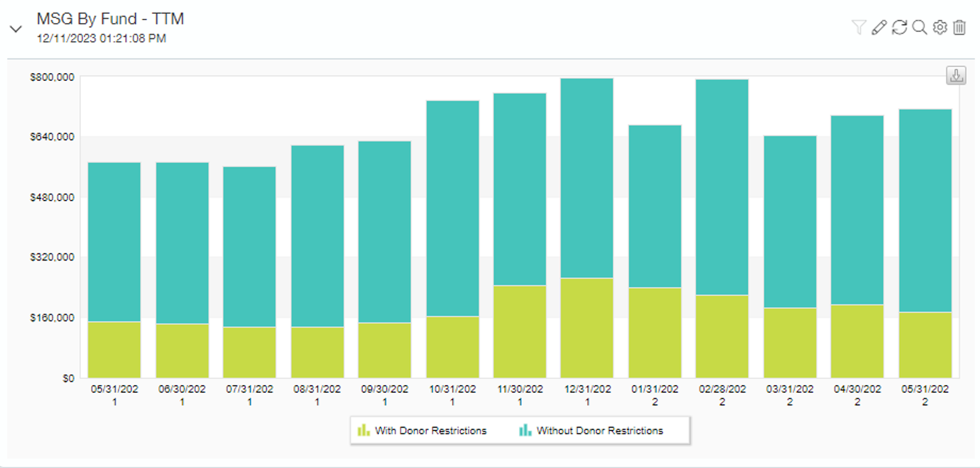980x468 pixels.
Task: Click the 05/31/2021 x-axis label
Action: pos(114,395)
